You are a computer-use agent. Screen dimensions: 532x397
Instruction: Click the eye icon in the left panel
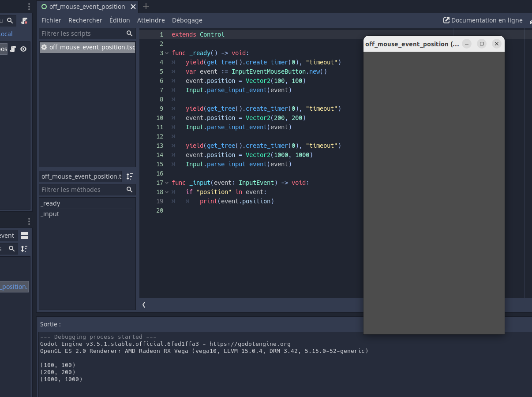(x=23, y=49)
